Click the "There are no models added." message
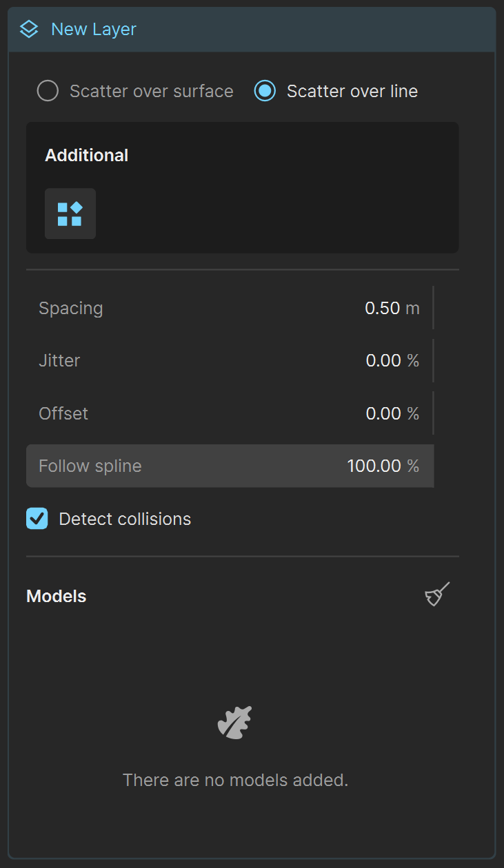The image size is (504, 868). point(235,780)
